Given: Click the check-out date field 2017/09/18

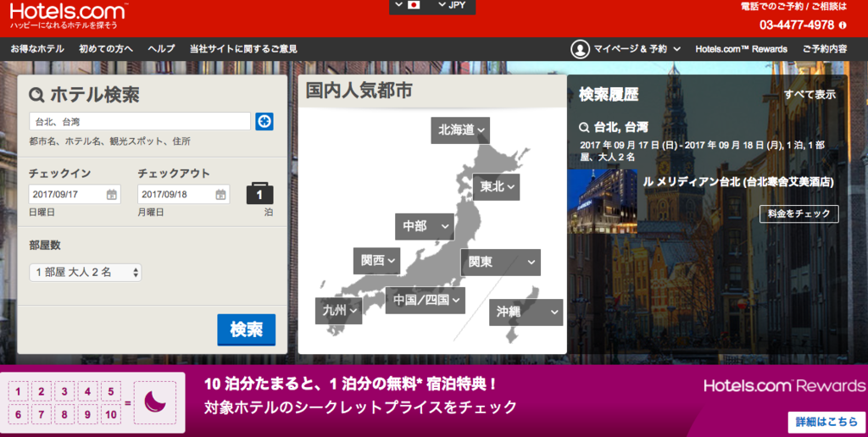Looking at the screenshot, I should (x=184, y=194).
